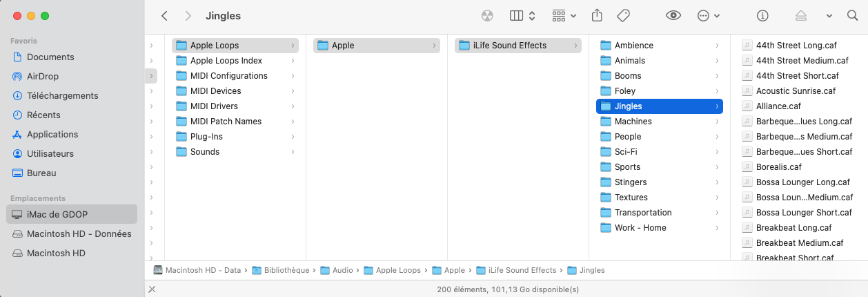
Task: Select Macintosh HD - Données volume
Action: (x=72, y=234)
